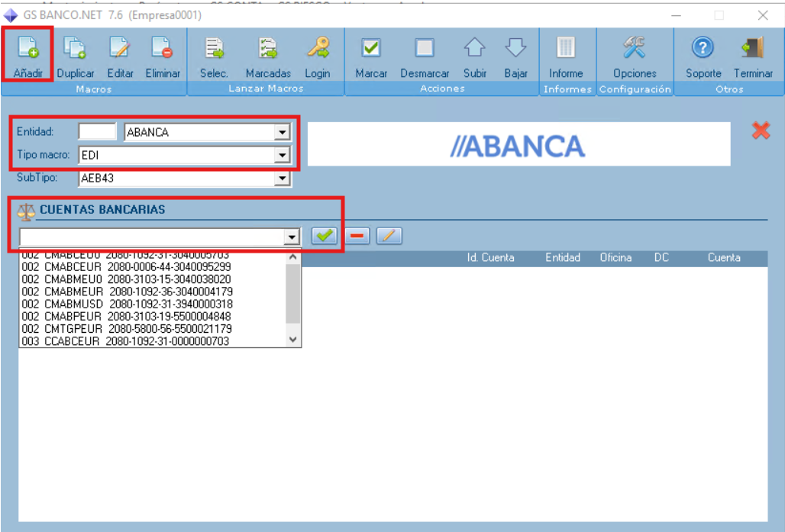Viewport: 785px width, 532px height.
Task: Close the GS BANCO.NET window
Action: (763, 15)
